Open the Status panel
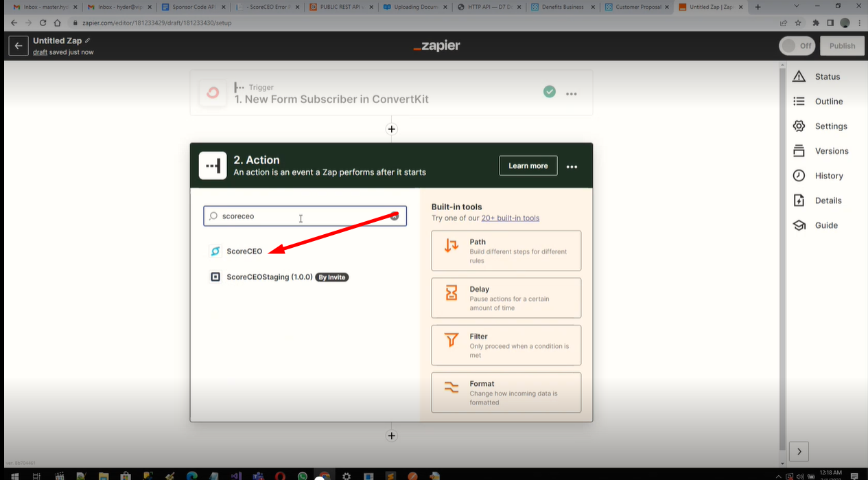The width and height of the screenshot is (868, 480). tap(817, 77)
